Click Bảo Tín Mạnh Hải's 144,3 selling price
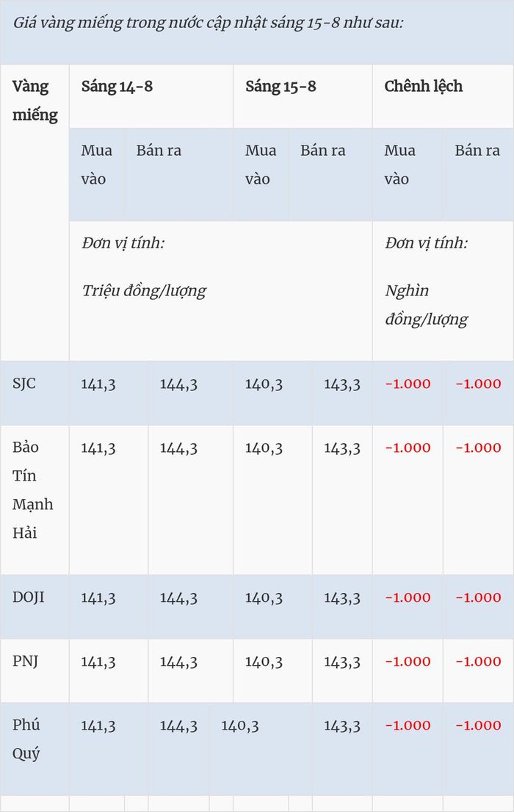 [x=178, y=448]
